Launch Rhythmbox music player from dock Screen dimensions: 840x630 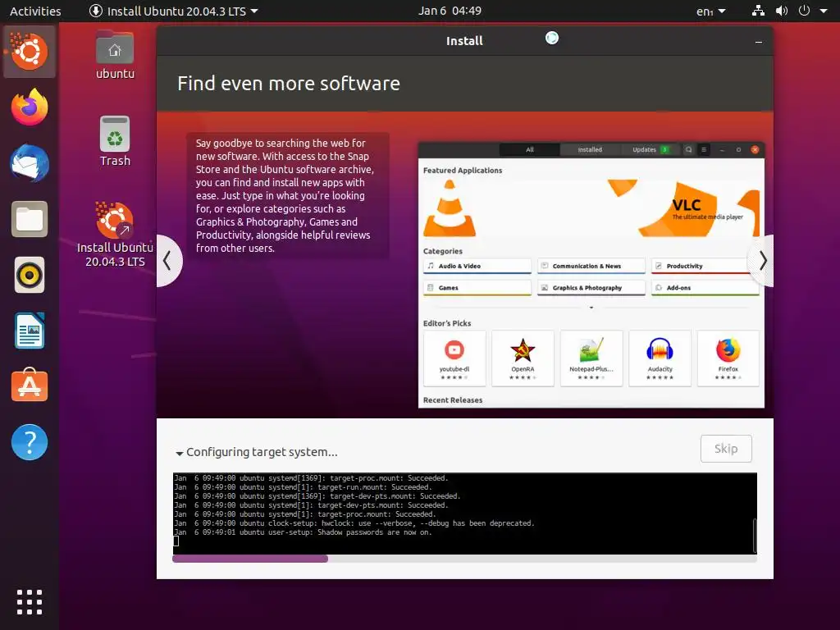(x=30, y=276)
